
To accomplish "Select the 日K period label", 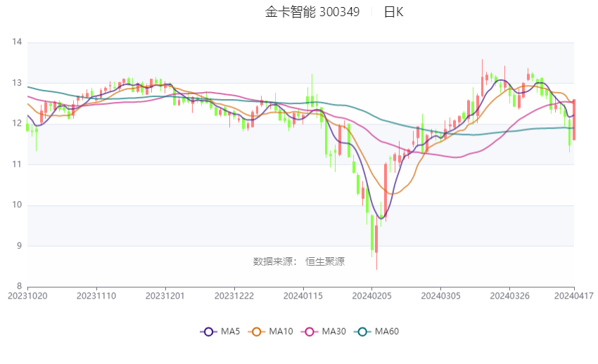I will coord(393,12).
